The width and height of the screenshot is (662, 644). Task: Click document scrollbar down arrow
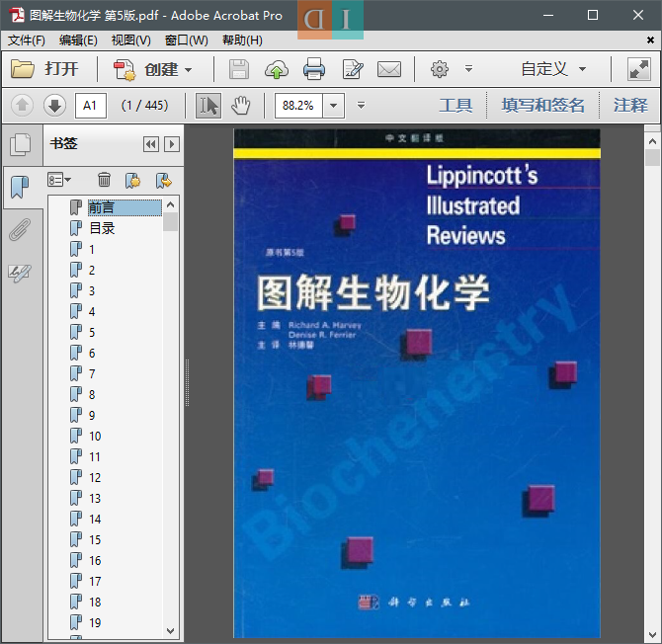[x=652, y=635]
